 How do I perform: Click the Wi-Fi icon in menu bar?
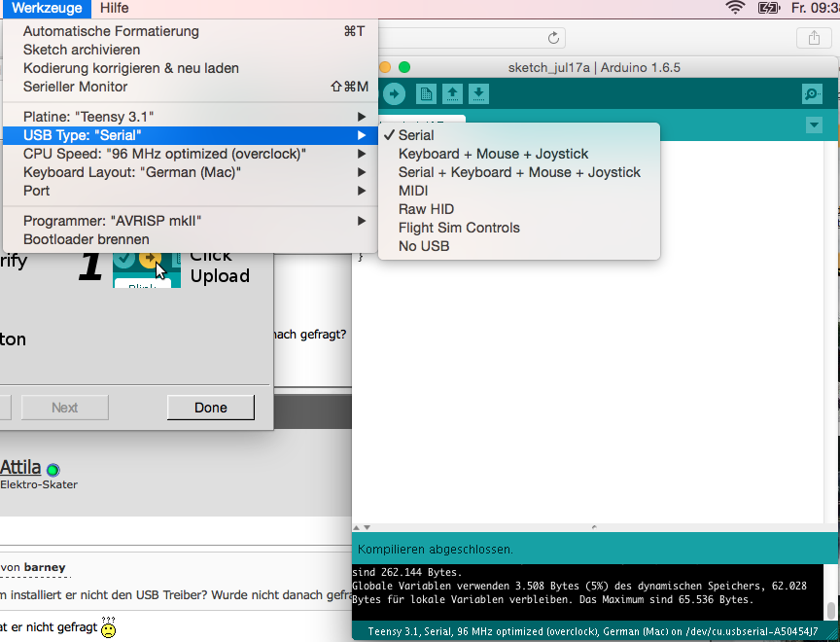pyautogui.click(x=735, y=8)
